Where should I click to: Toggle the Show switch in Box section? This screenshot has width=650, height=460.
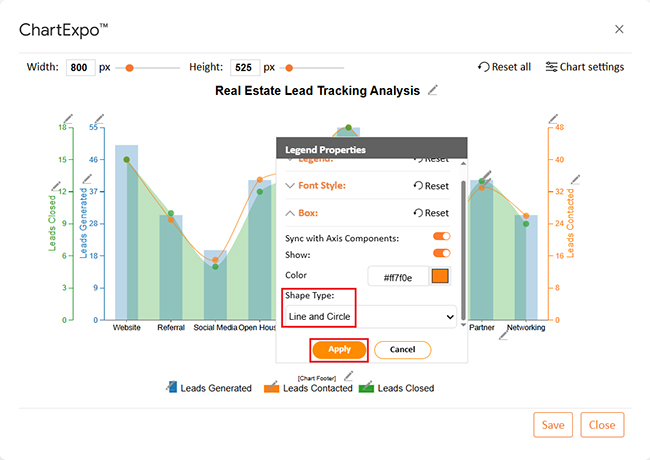point(440,254)
